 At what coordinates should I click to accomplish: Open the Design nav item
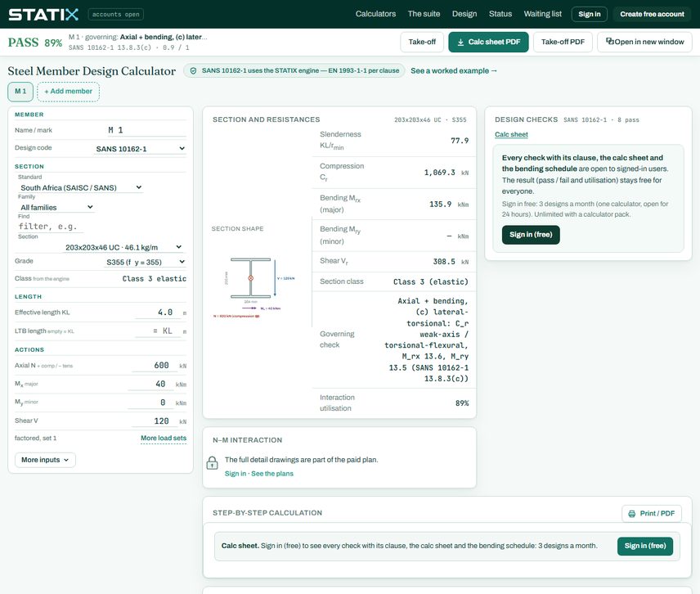464,14
